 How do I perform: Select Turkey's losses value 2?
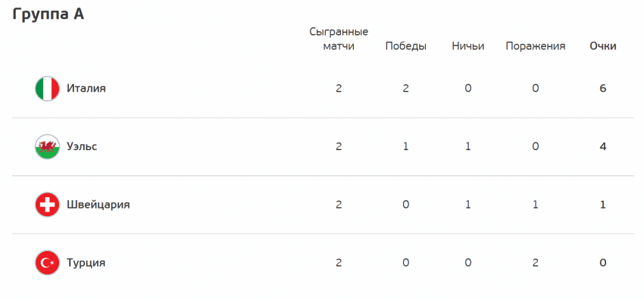tap(535, 262)
